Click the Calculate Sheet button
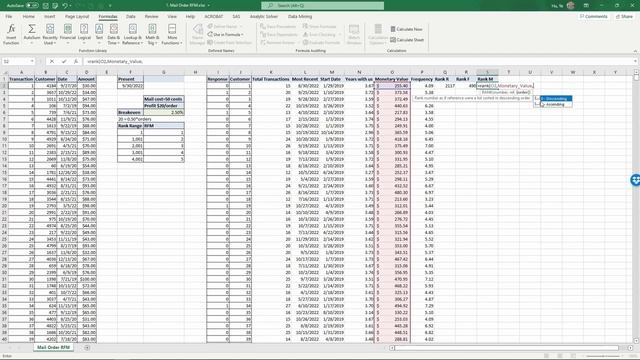This screenshot has width=640, height=360. [407, 40]
